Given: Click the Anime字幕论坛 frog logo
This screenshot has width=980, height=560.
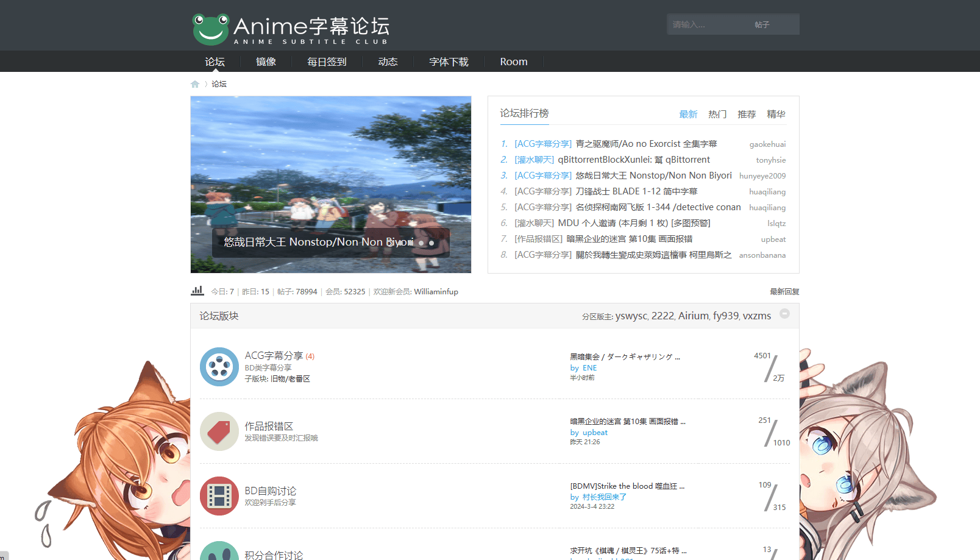Looking at the screenshot, I should (x=210, y=27).
